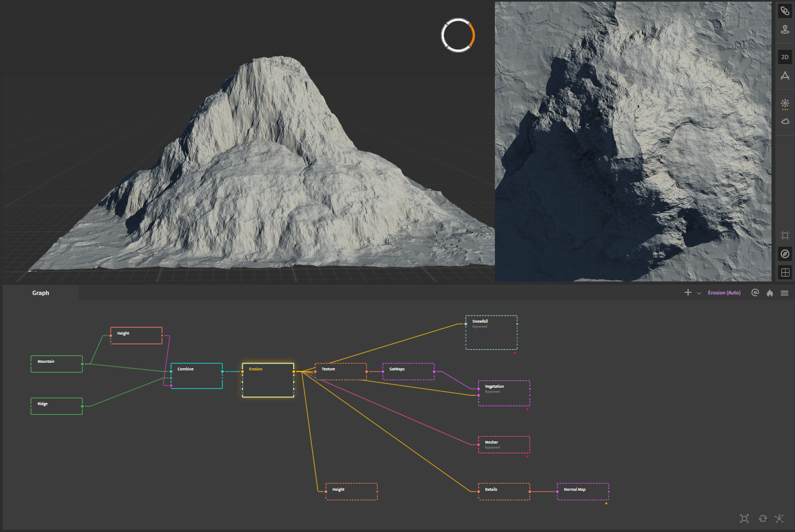
Task: Click the Combine node output port
Action: point(222,371)
